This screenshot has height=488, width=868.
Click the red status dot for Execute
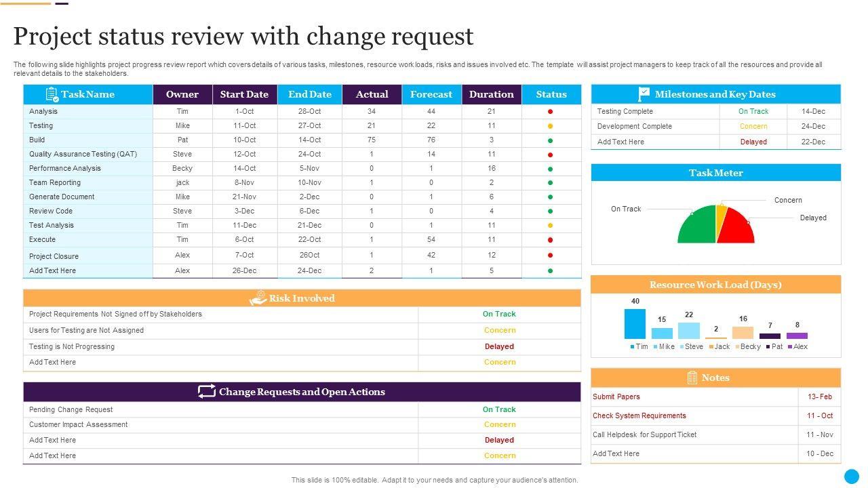551,240
